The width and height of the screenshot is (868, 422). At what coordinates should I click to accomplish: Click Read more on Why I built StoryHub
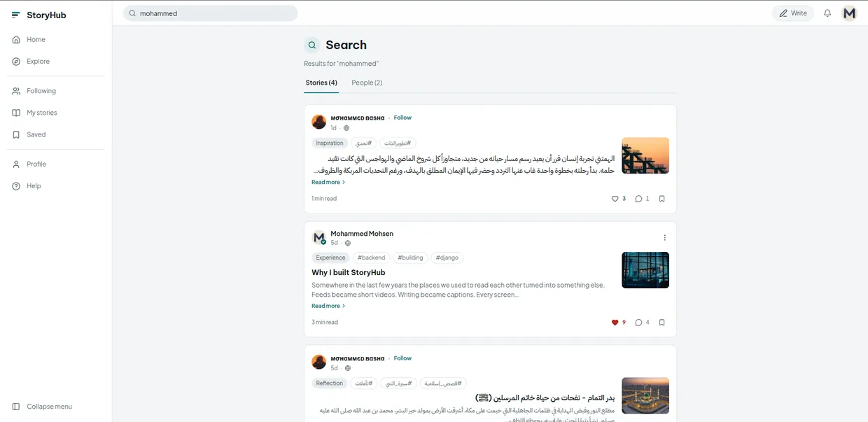(328, 306)
